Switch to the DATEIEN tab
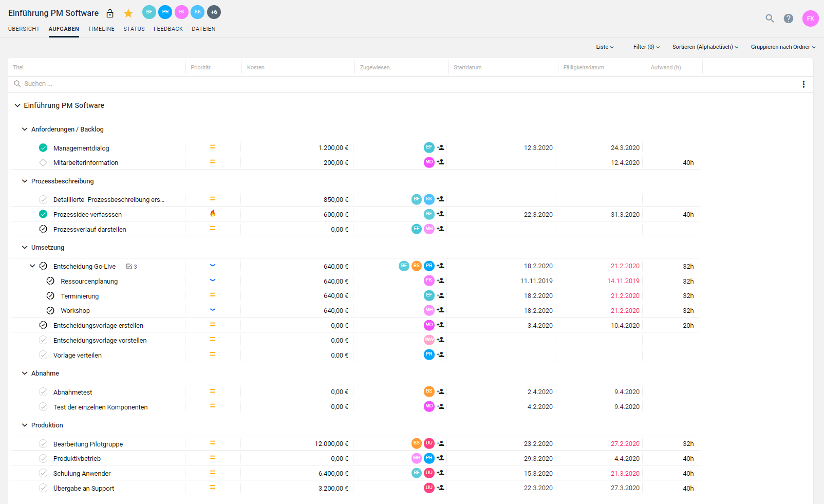 pos(203,29)
